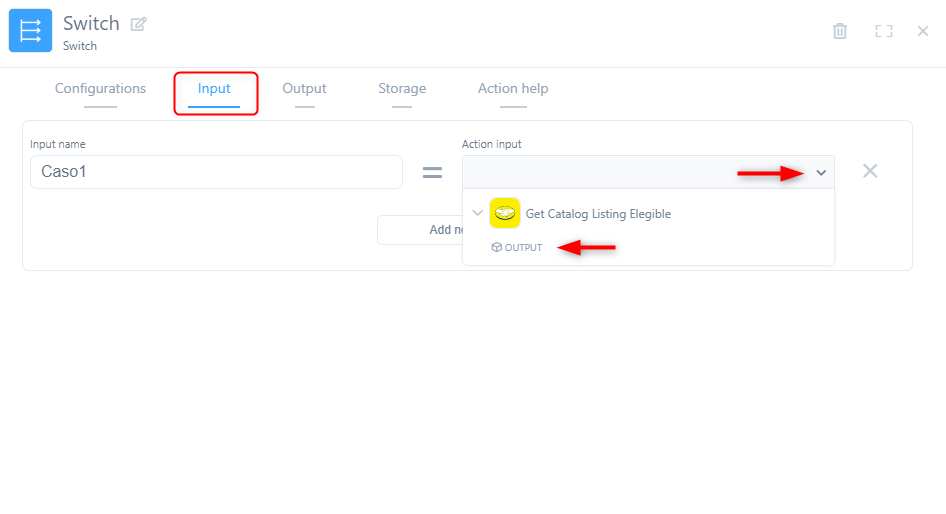Collapse the Get Catalog Listing Elegible group
946x514 pixels.
click(477, 213)
